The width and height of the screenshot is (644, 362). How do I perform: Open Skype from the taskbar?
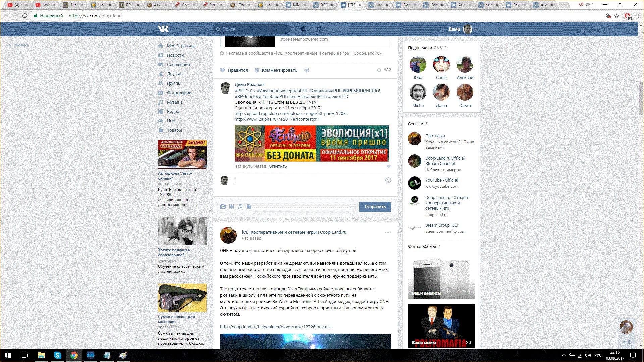57,355
